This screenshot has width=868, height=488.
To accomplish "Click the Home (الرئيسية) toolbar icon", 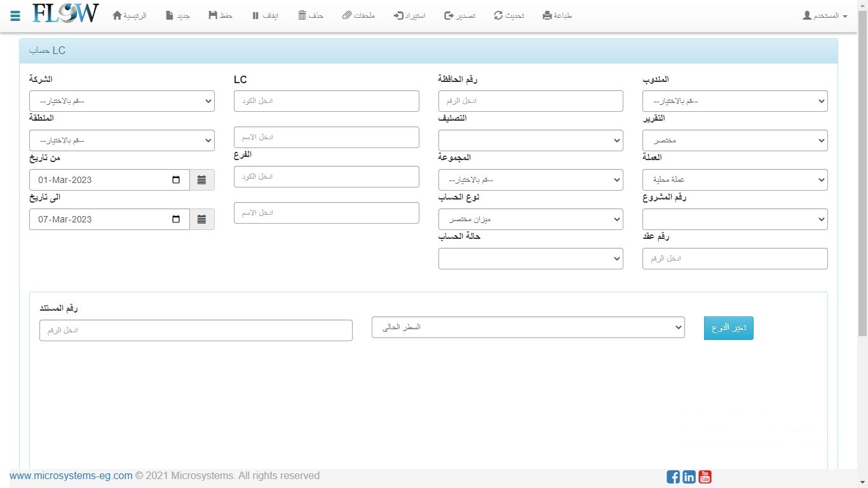I will 118,15.
